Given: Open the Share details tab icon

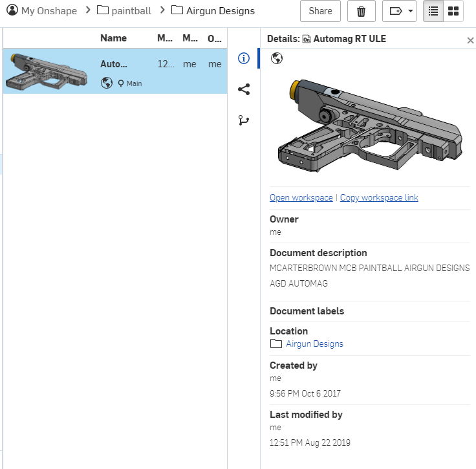Looking at the screenshot, I should 244,89.
